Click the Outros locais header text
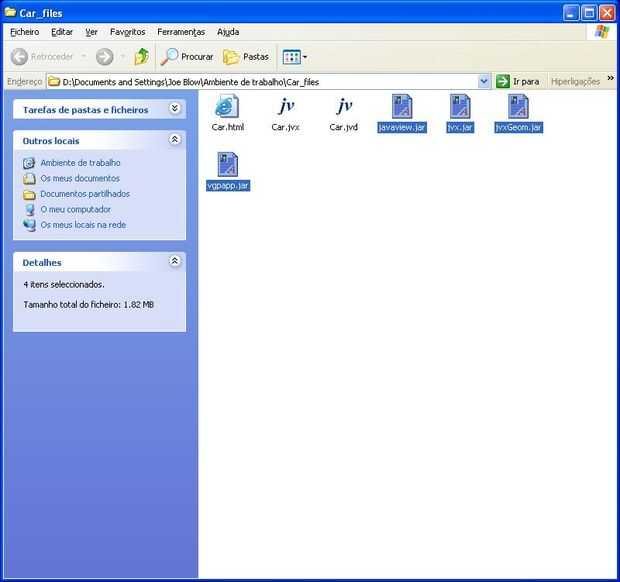 coord(51,141)
